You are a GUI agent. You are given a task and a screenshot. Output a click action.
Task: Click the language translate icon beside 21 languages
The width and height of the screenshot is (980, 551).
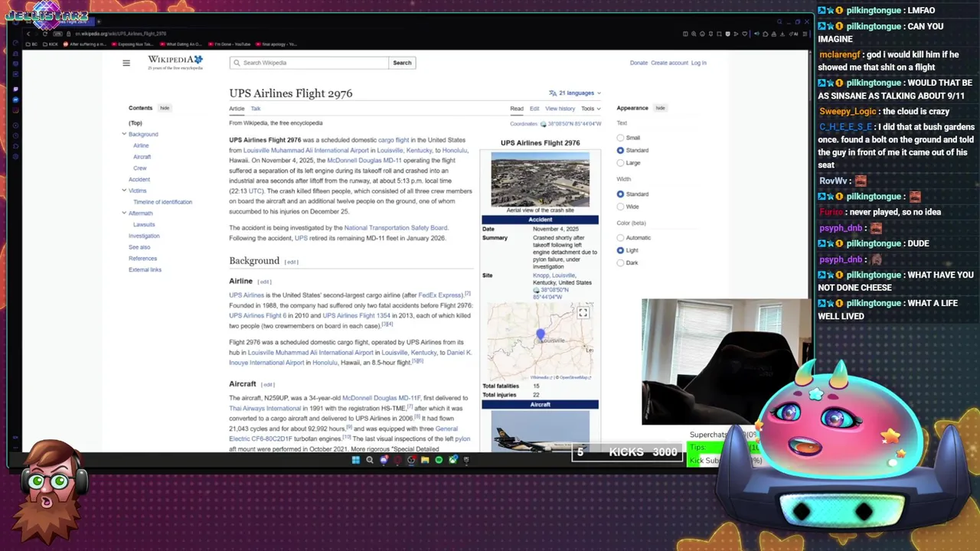click(553, 93)
